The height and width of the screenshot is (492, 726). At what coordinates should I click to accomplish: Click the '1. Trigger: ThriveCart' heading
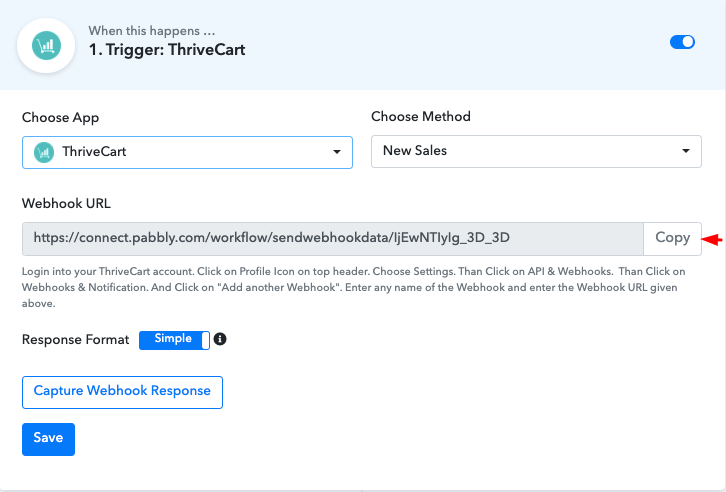[167, 50]
